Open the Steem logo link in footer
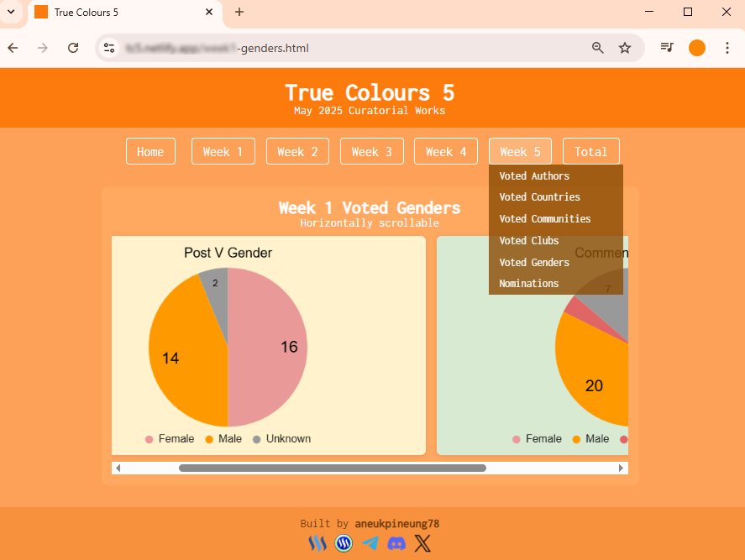 click(317, 543)
